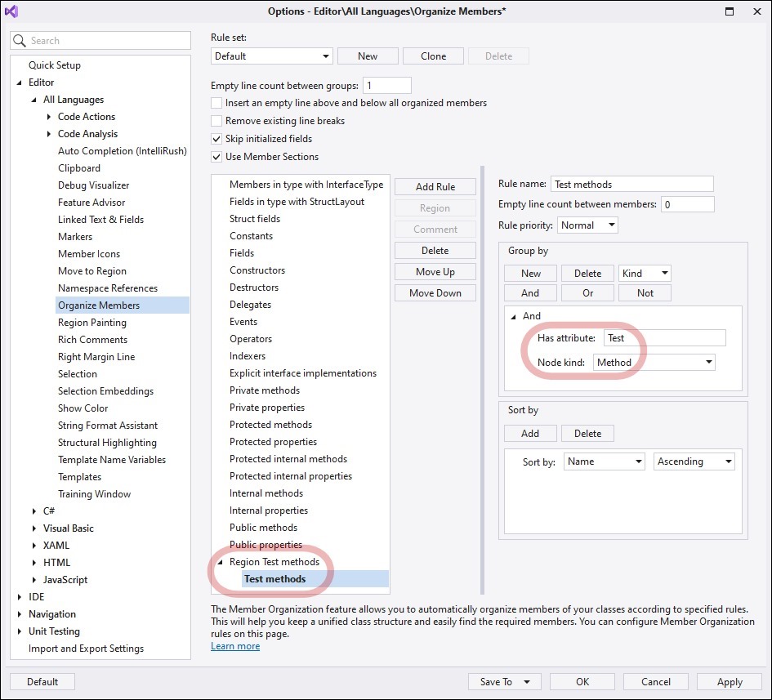
Task: Expand the XAML node
Action: 34,546
